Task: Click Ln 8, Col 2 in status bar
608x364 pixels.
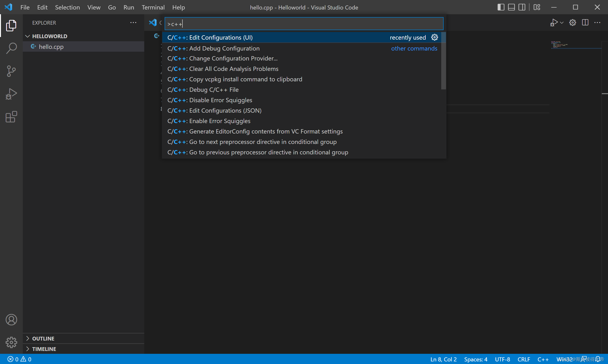Action: [x=443, y=359]
